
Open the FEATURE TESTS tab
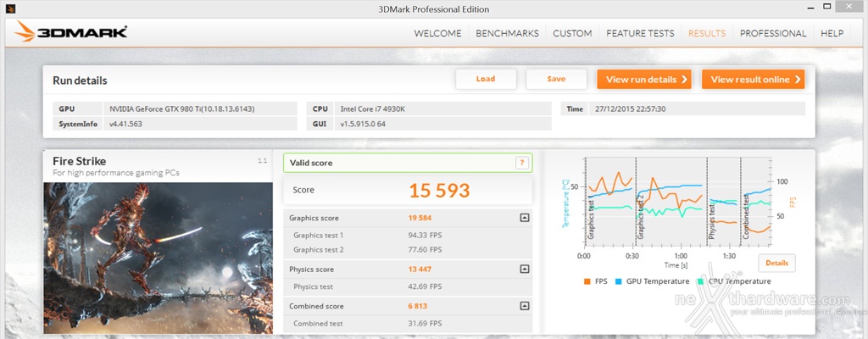pos(640,33)
